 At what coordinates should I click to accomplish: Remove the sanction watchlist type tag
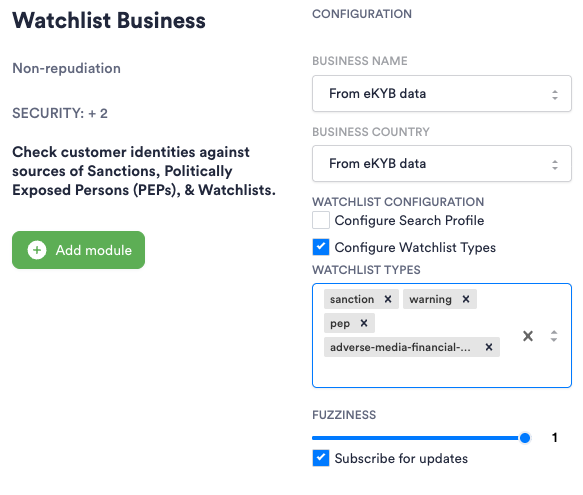coord(388,299)
